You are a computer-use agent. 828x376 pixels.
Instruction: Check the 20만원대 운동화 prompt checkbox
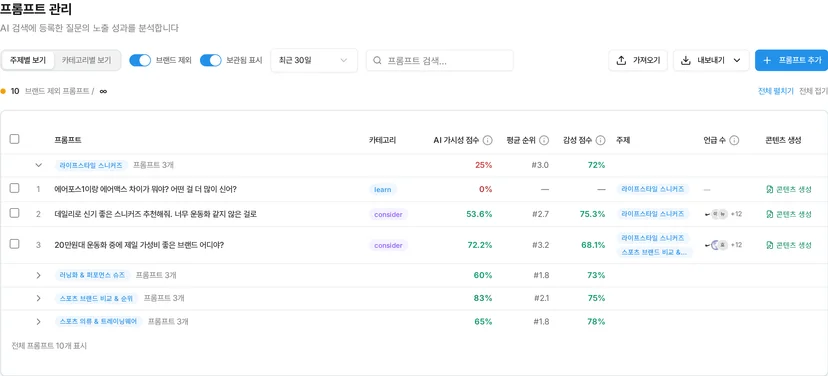click(15, 244)
